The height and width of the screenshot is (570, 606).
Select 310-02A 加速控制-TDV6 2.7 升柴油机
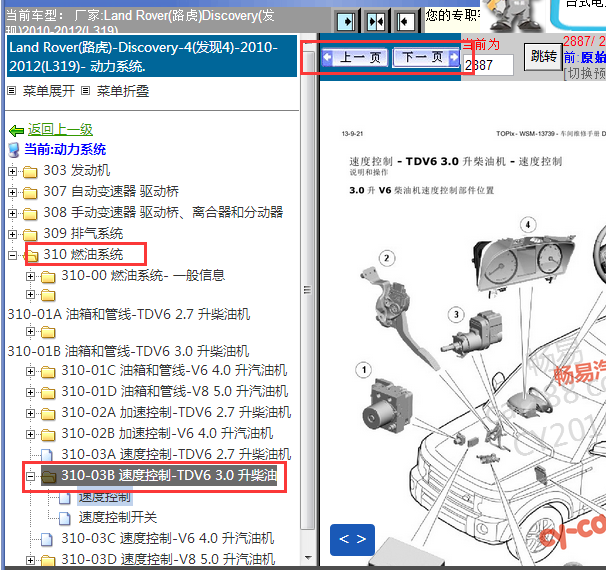pyautogui.click(x=176, y=413)
